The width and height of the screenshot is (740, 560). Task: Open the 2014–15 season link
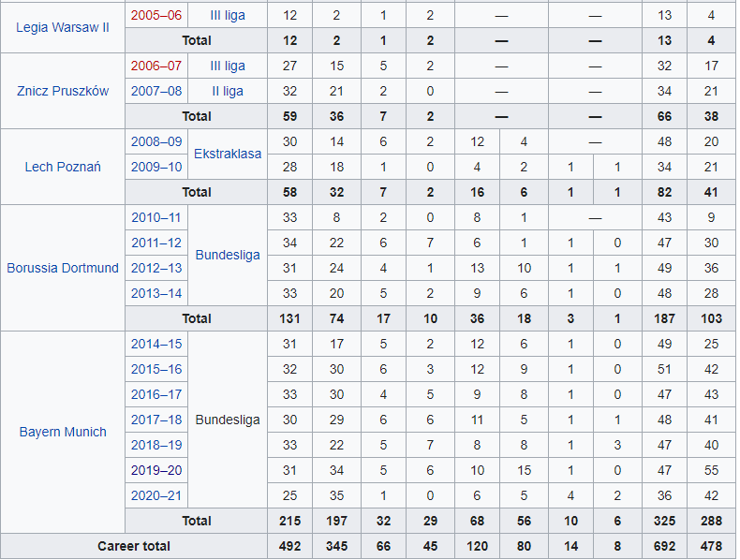pyautogui.click(x=156, y=344)
